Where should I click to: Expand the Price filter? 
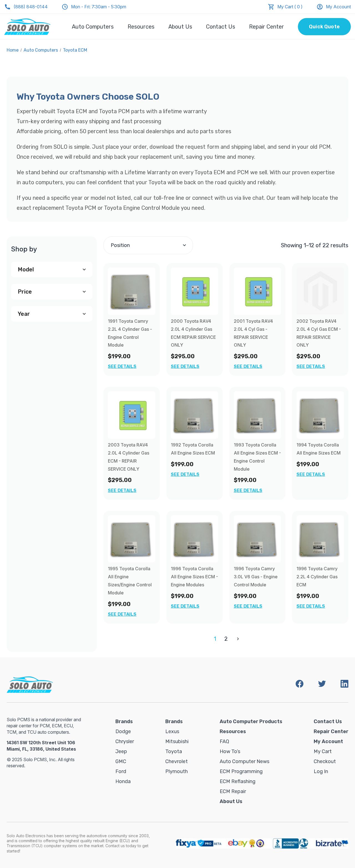pyautogui.click(x=52, y=291)
